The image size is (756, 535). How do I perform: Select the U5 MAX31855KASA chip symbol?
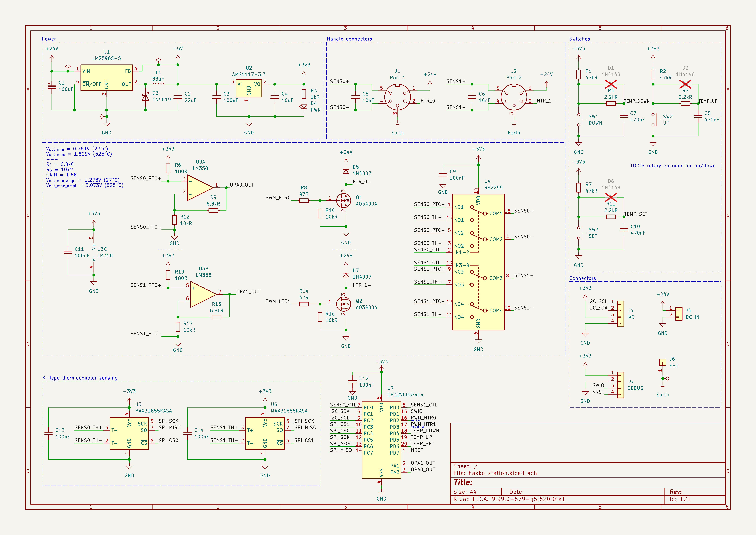tap(129, 433)
